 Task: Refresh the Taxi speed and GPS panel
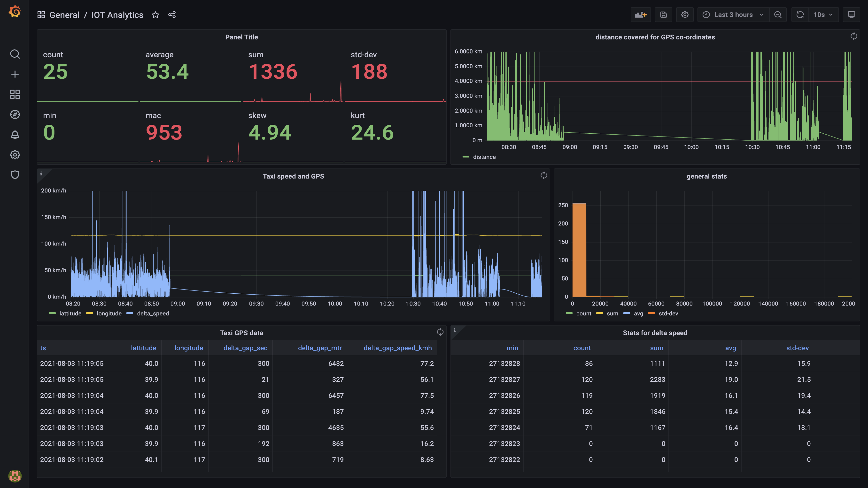point(543,175)
